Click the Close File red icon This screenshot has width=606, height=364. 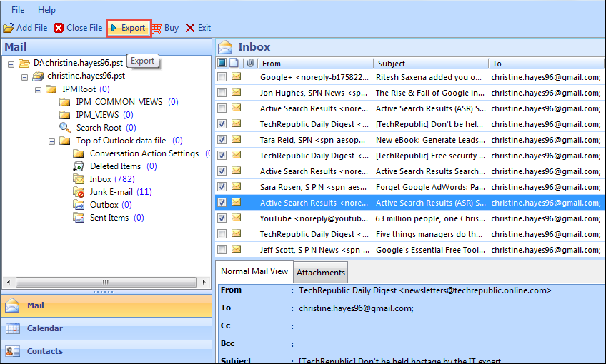click(x=59, y=28)
